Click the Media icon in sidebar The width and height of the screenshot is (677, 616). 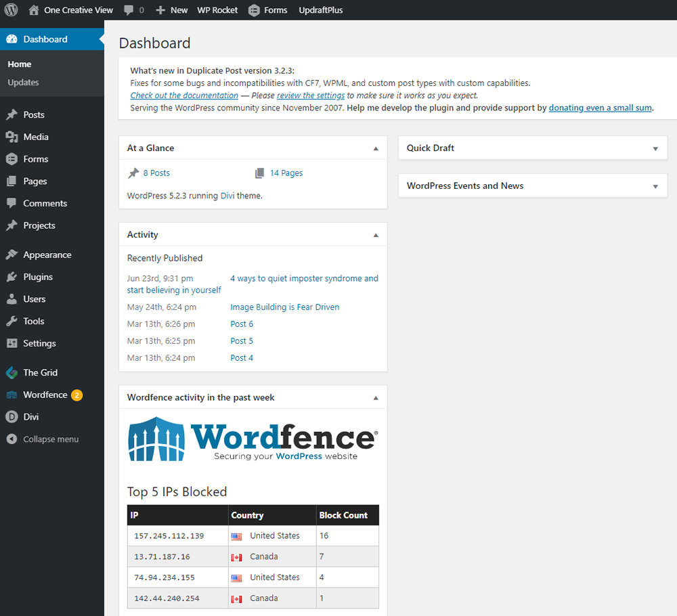pyautogui.click(x=12, y=137)
